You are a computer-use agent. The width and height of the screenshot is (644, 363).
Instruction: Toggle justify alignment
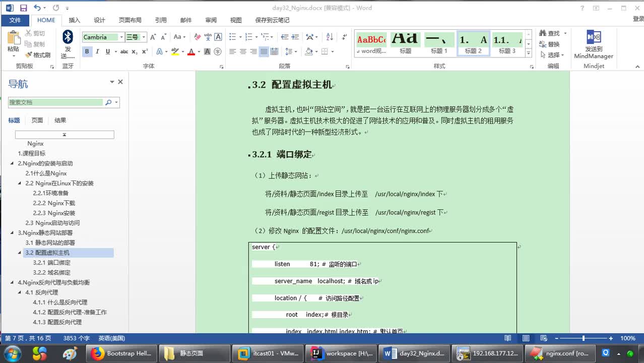(264, 51)
